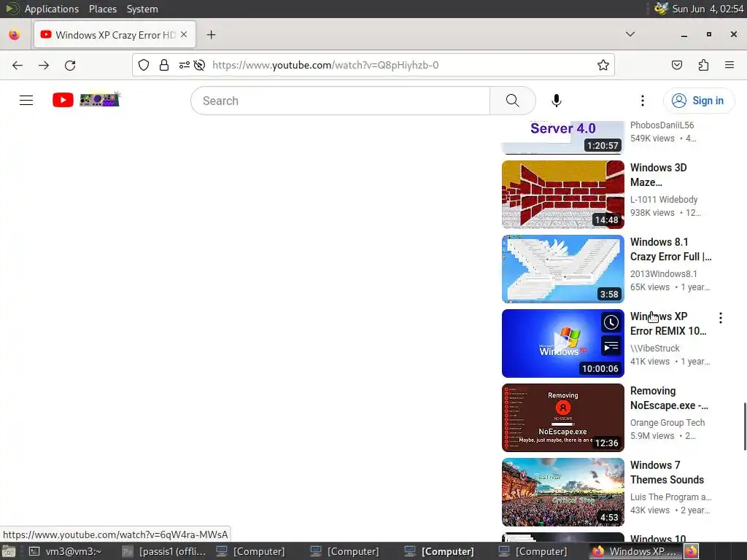Select the Windows XP Crazy Error HD tab
Screen dimensions: 747x560
pos(115,35)
